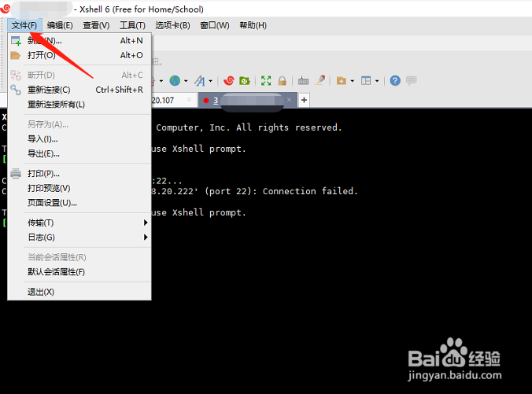Add a new tab with plus button
The image size is (532, 394).
tap(304, 100)
